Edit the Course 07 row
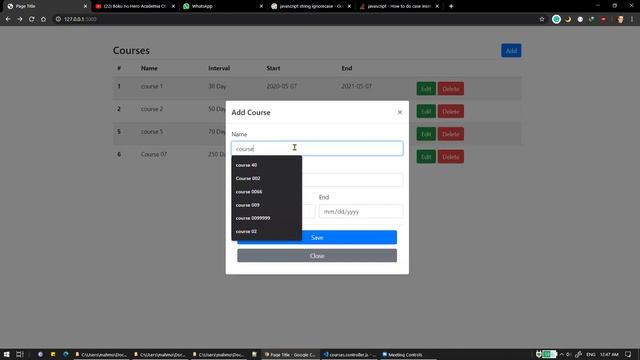The width and height of the screenshot is (640, 360). [426, 157]
